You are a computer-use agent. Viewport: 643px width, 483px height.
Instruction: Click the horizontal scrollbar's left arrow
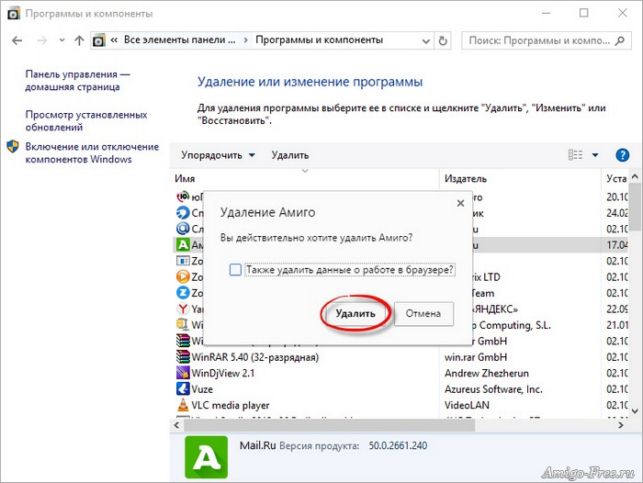point(176,425)
